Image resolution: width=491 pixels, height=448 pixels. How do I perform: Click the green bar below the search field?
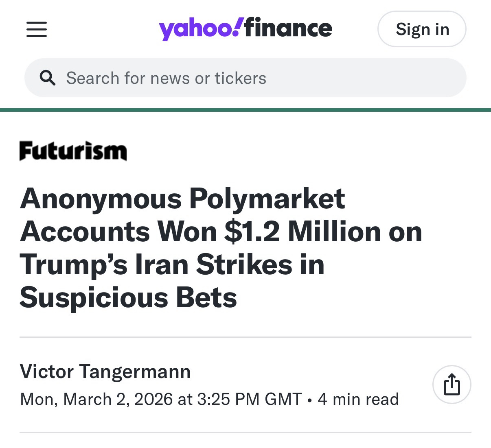(245, 110)
